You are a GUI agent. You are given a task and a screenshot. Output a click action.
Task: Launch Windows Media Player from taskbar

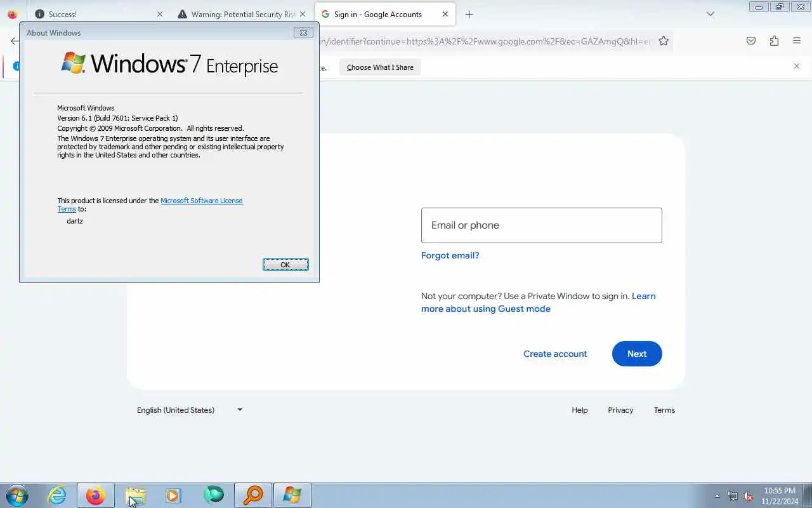174,495
